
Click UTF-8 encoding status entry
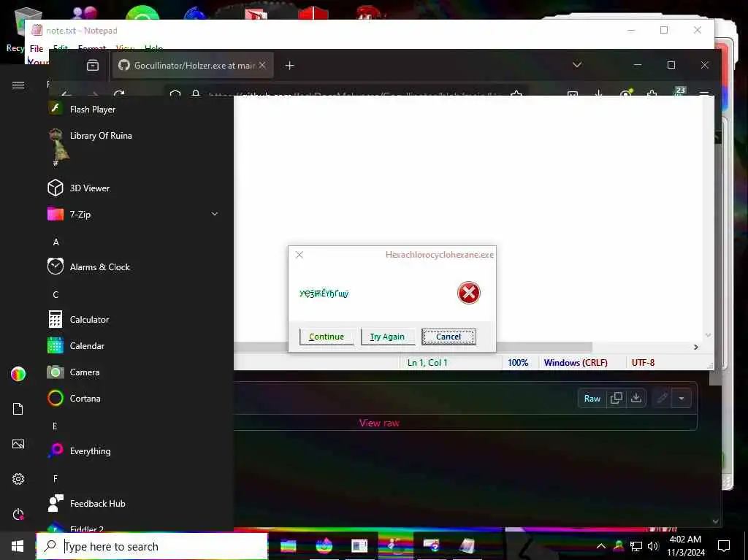[643, 363]
